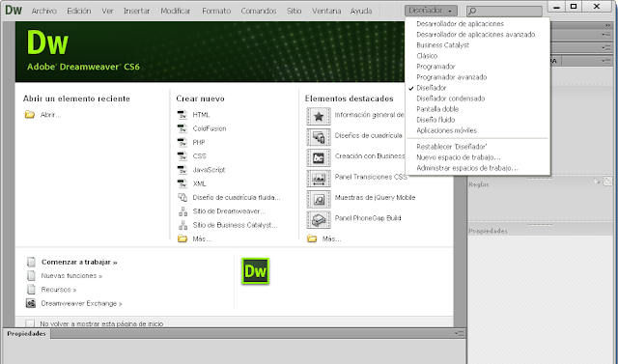618x364 pixels.
Task: Click the PhoneGap Build panel icon
Action: (x=319, y=220)
